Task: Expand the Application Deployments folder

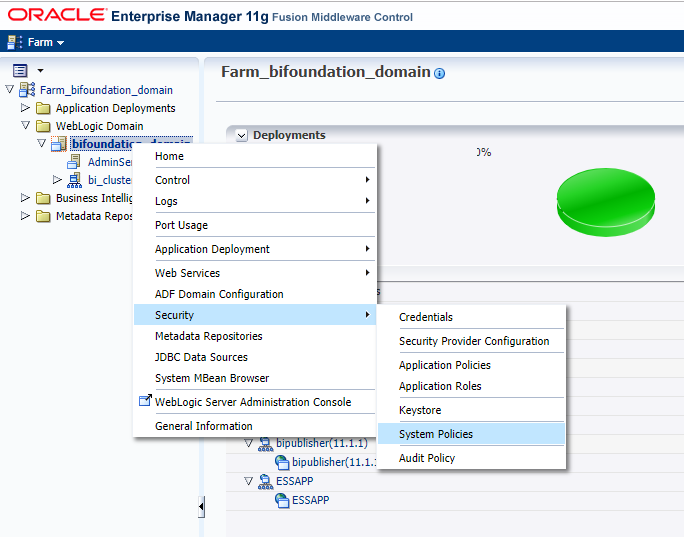Action: click(x=25, y=107)
